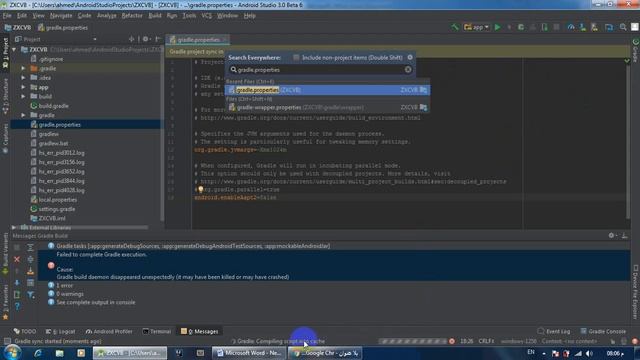
Task: Open the Android Profiler tool tab
Action: [109, 331]
